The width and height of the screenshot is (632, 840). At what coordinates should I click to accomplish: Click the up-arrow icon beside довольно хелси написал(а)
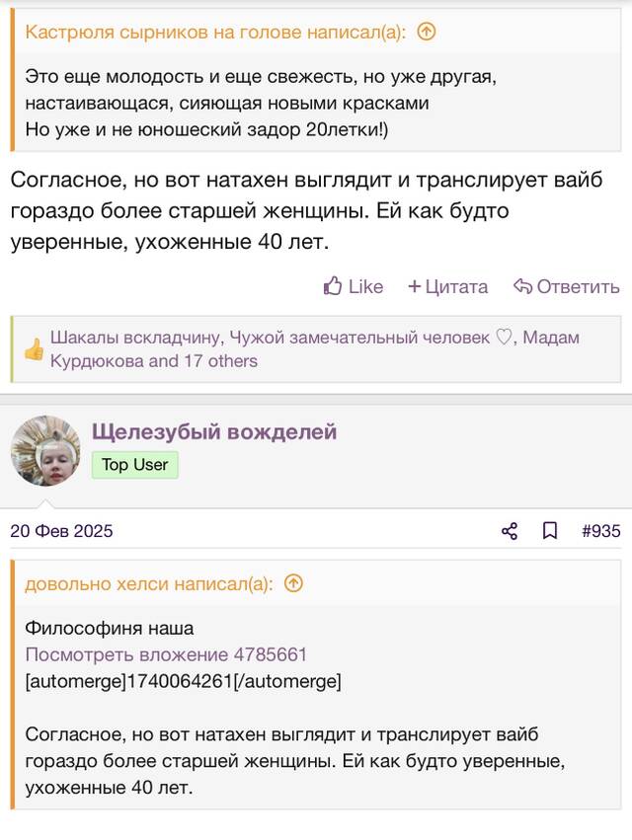coord(293,582)
